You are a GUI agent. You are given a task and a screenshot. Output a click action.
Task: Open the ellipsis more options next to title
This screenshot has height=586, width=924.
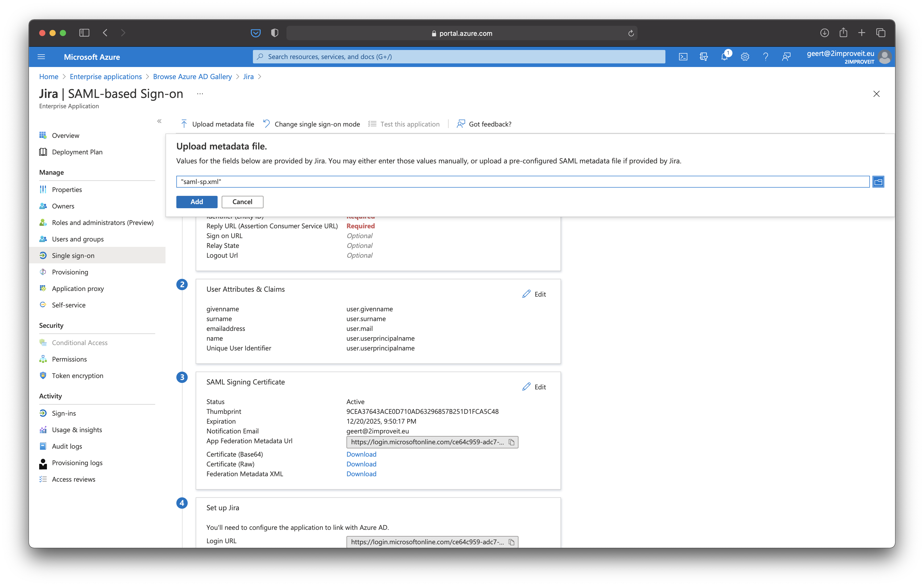pyautogui.click(x=200, y=94)
